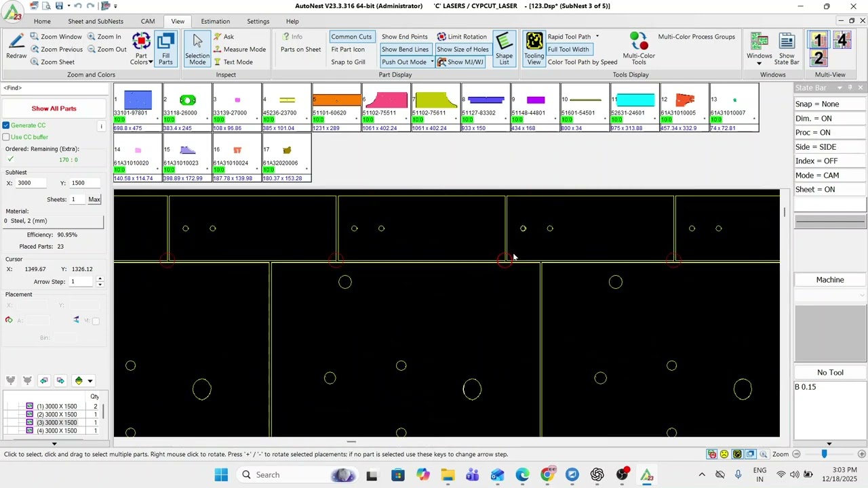This screenshot has width=868, height=488.
Task: Adjust the Zoom slider in the status bar
Action: coord(824,454)
